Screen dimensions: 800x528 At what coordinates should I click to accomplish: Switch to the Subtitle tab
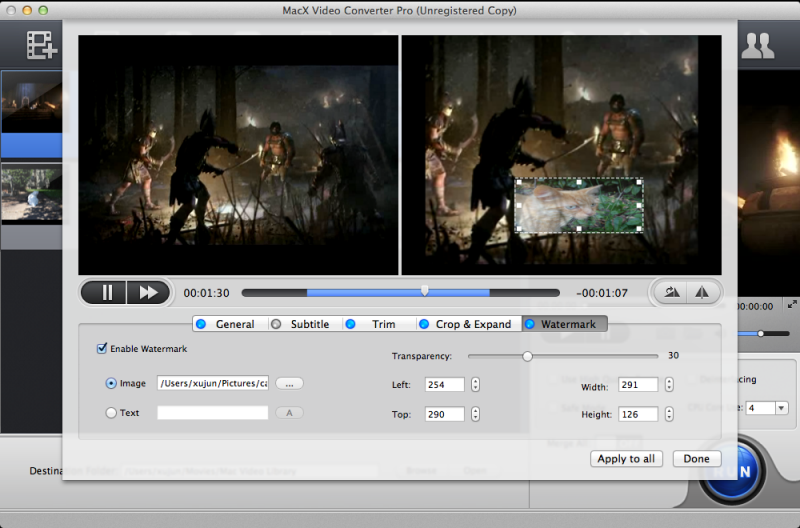coord(305,324)
